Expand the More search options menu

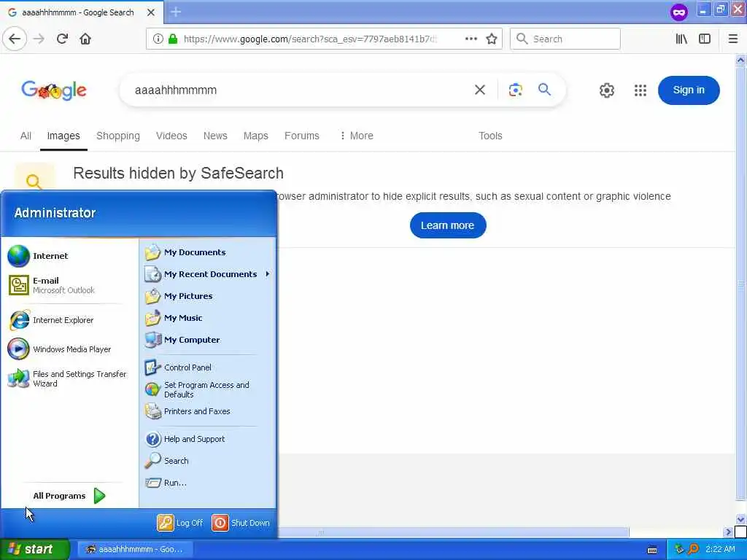[357, 136]
